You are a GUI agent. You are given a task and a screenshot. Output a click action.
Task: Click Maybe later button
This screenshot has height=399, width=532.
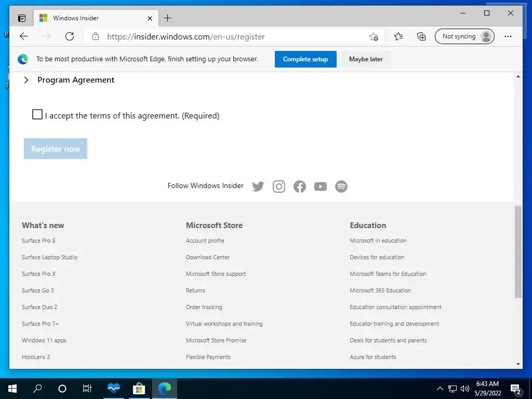tap(366, 59)
